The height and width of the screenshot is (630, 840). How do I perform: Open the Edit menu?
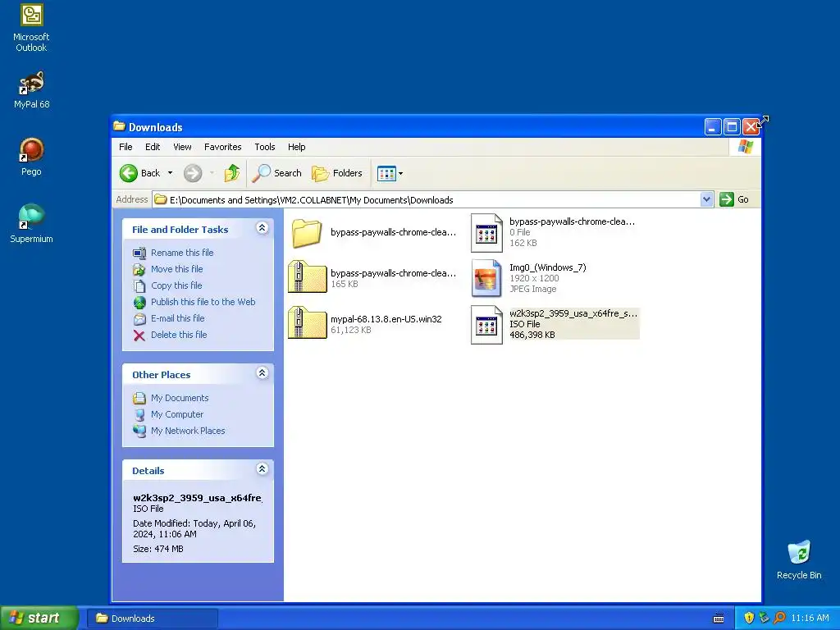click(153, 147)
